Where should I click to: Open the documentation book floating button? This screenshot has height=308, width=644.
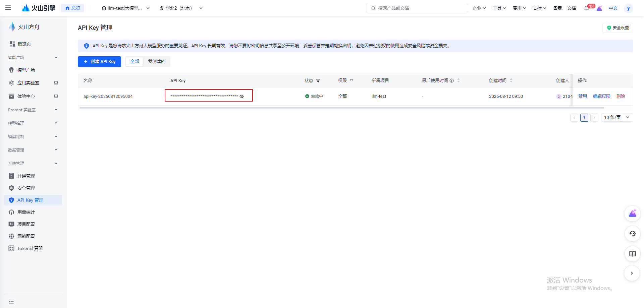[632, 254]
